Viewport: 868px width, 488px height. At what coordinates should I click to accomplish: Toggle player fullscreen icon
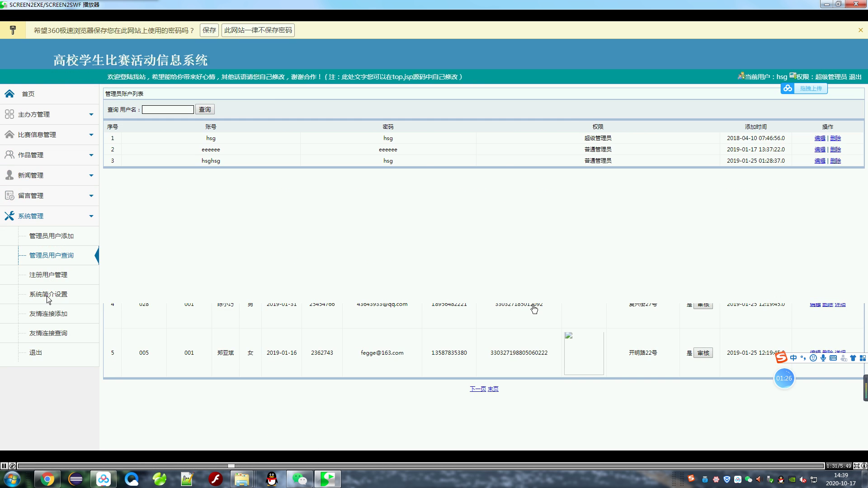pos(856,466)
